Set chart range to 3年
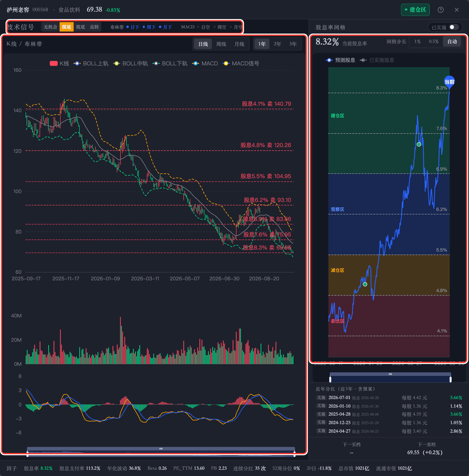The width and height of the screenshot is (469, 476). point(293,44)
